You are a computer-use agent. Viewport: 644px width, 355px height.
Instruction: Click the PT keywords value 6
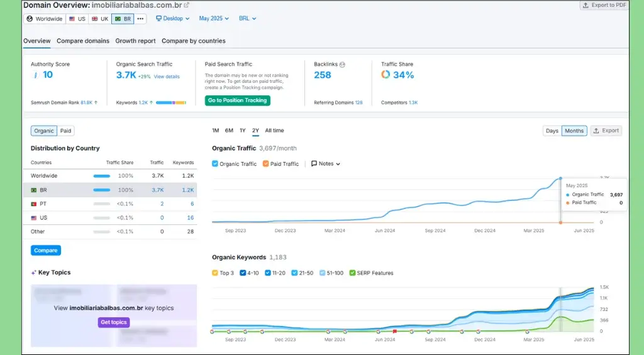192,204
